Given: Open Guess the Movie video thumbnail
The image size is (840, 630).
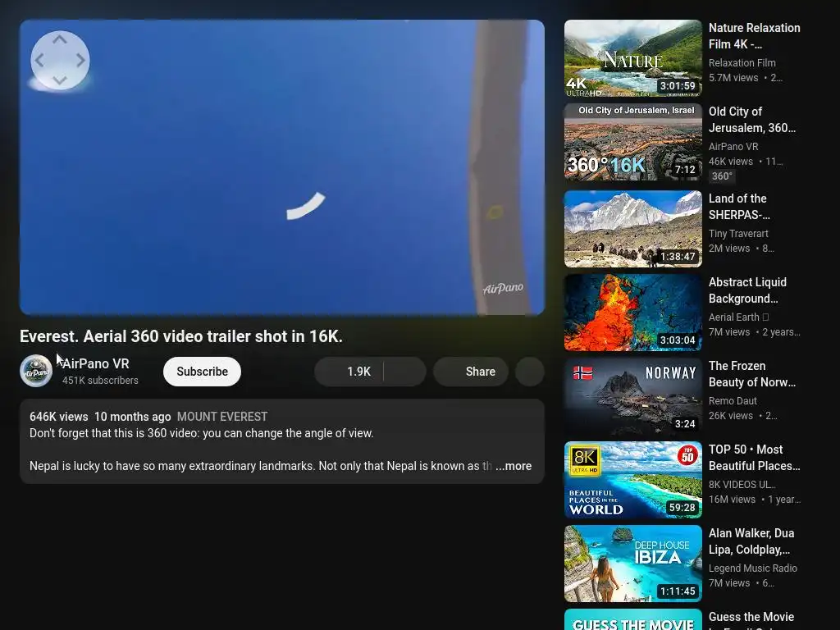Looking at the screenshot, I should click(632, 619).
